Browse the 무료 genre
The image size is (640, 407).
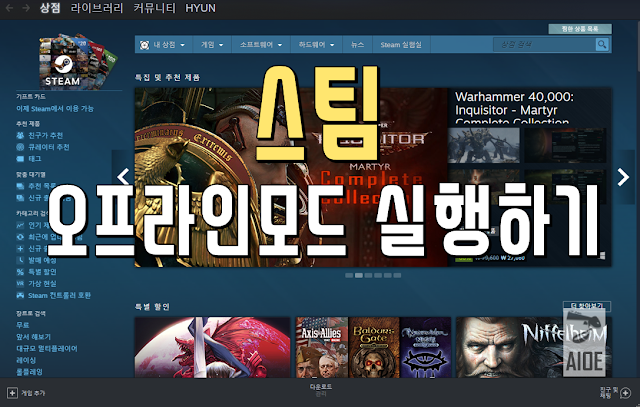[x=22, y=325]
